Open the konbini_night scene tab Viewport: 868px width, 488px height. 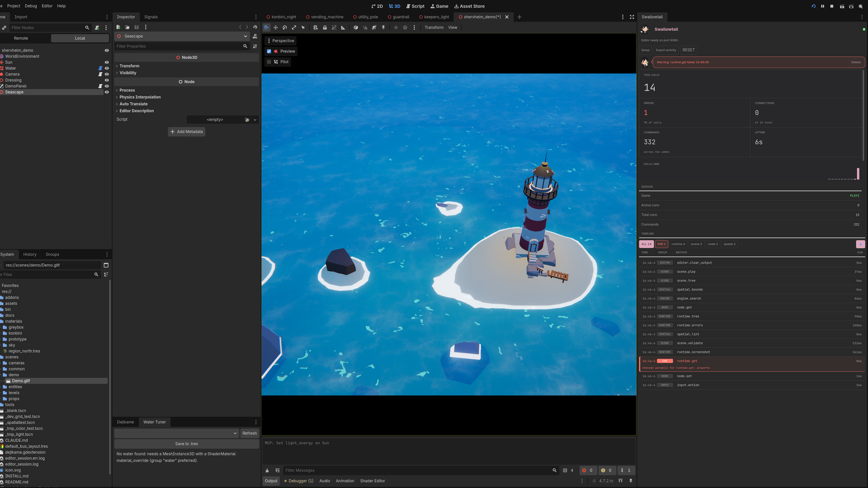280,17
